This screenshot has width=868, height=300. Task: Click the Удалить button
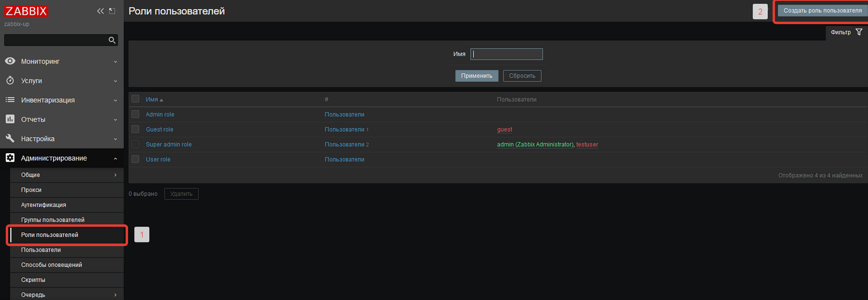181,194
